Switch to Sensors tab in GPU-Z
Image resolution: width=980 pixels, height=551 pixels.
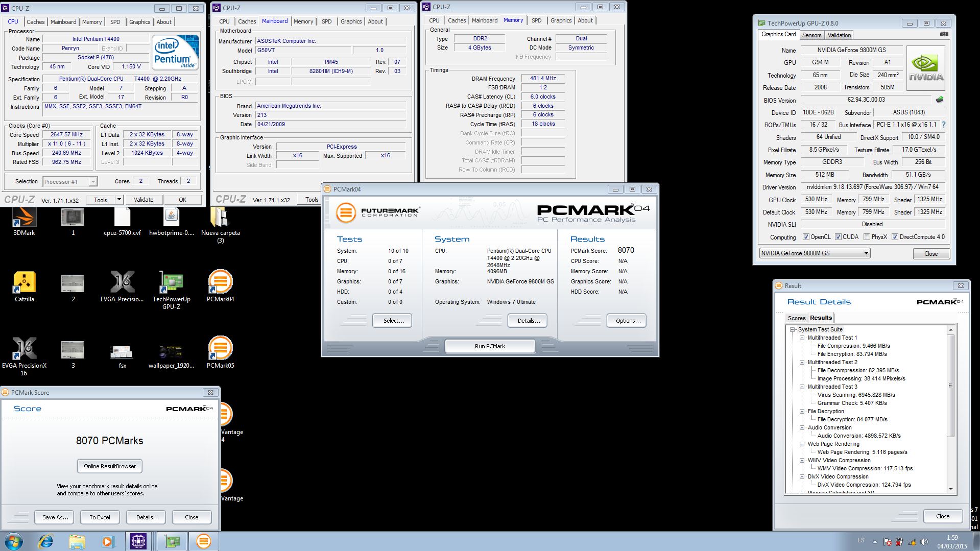click(x=811, y=35)
